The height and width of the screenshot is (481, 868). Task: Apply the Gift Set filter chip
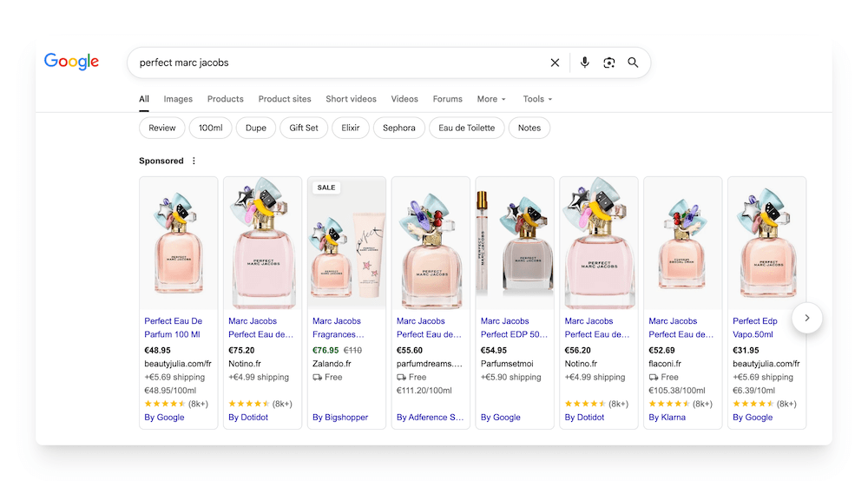coord(304,128)
